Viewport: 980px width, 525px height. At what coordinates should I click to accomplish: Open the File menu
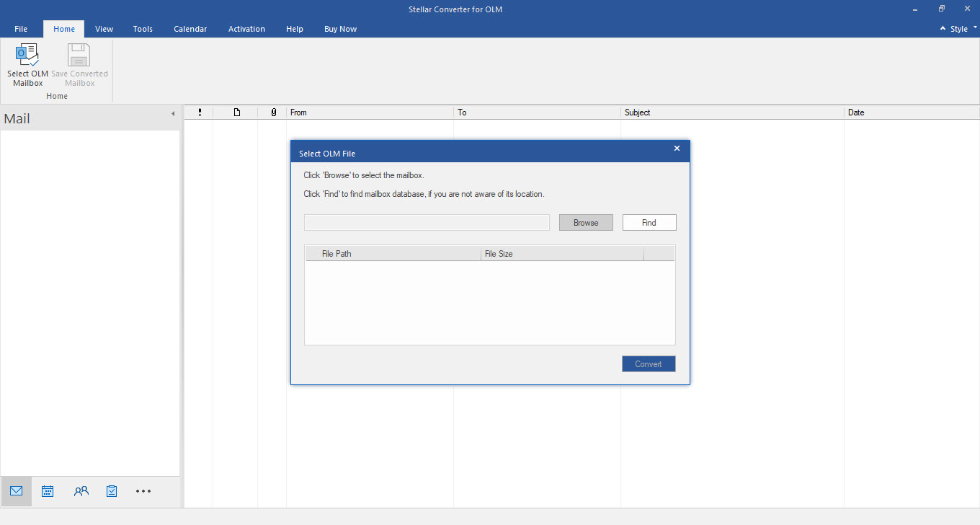tap(21, 29)
